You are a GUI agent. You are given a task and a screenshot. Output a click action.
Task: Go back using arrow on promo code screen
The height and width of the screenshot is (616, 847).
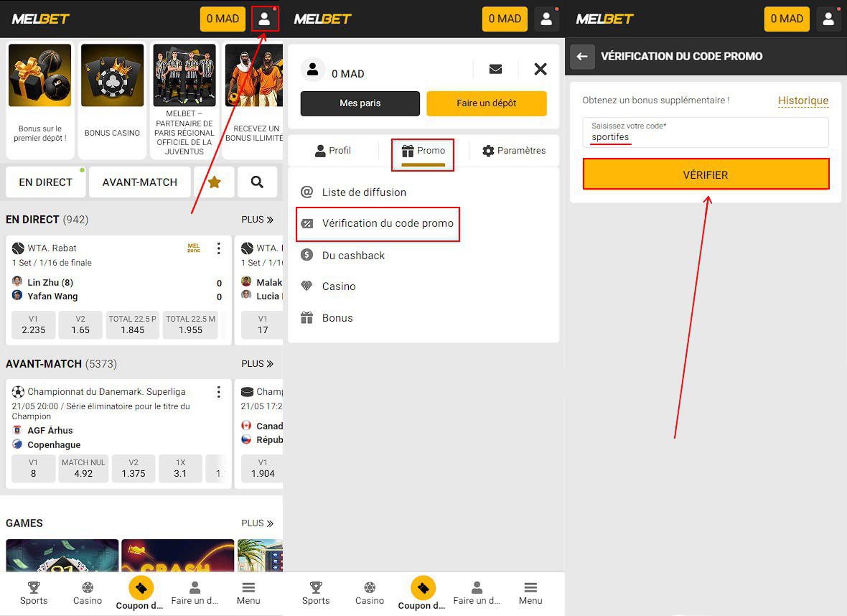point(582,56)
